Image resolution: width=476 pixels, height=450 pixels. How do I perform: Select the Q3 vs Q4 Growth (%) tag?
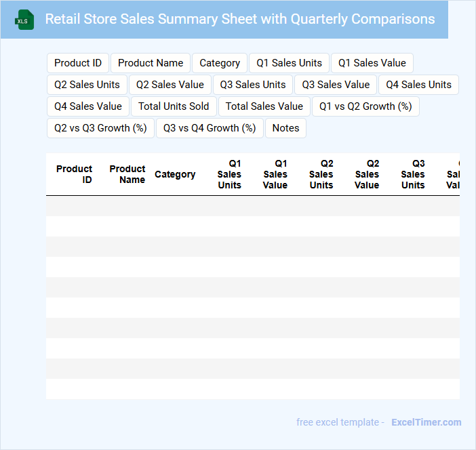coord(210,128)
